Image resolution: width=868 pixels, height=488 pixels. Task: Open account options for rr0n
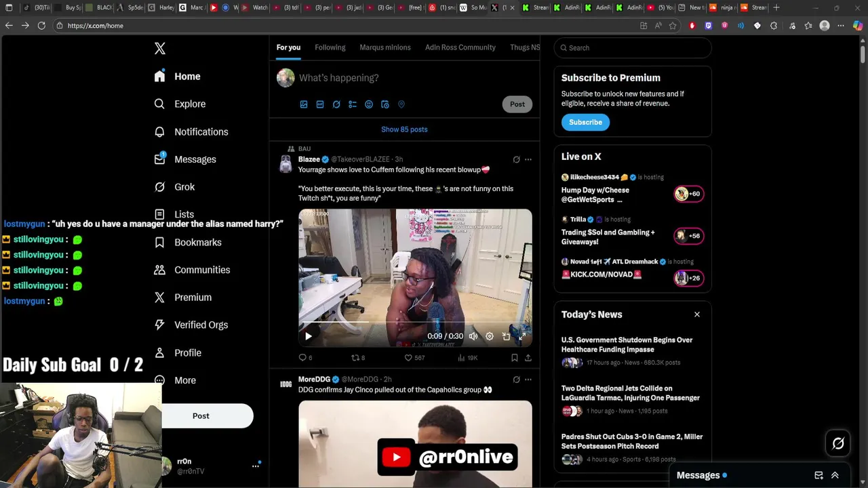[256, 466]
